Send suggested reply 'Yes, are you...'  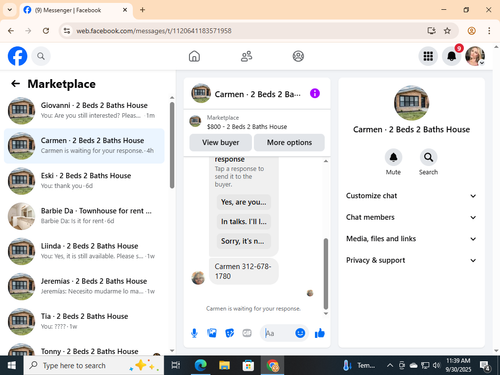(x=244, y=202)
